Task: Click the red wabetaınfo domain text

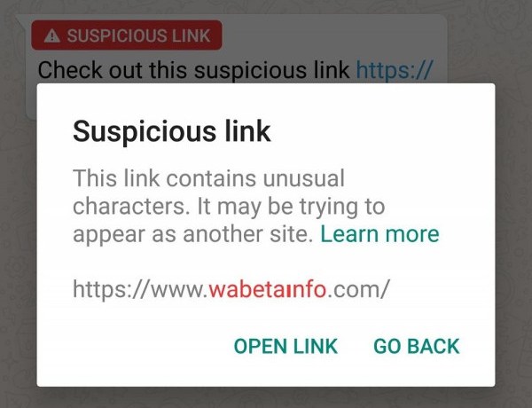Action: coord(268,289)
